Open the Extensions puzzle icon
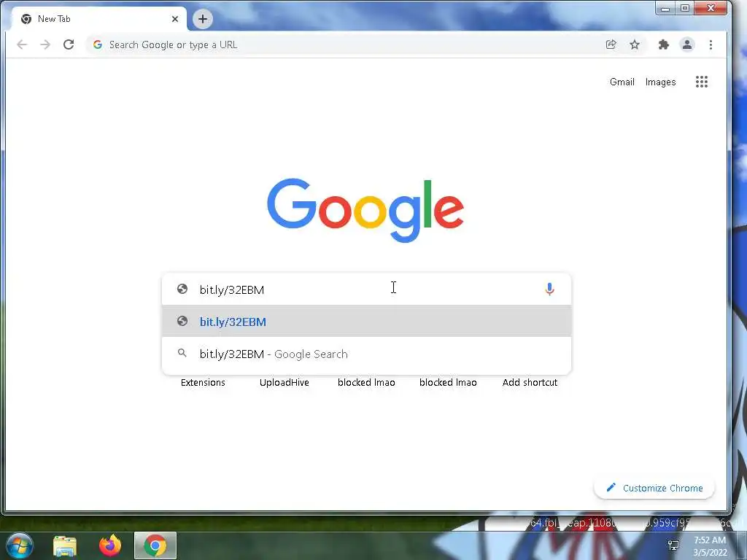This screenshot has height=560, width=747. click(x=663, y=44)
